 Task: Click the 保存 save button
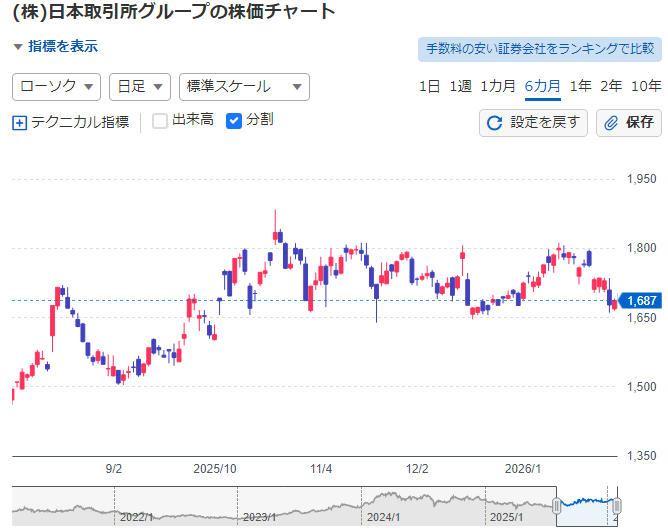pyautogui.click(x=629, y=123)
